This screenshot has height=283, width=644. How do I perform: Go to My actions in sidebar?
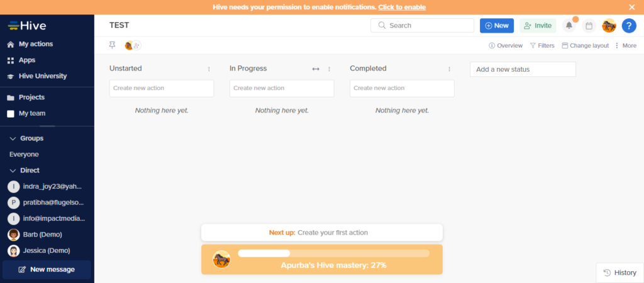35,44
